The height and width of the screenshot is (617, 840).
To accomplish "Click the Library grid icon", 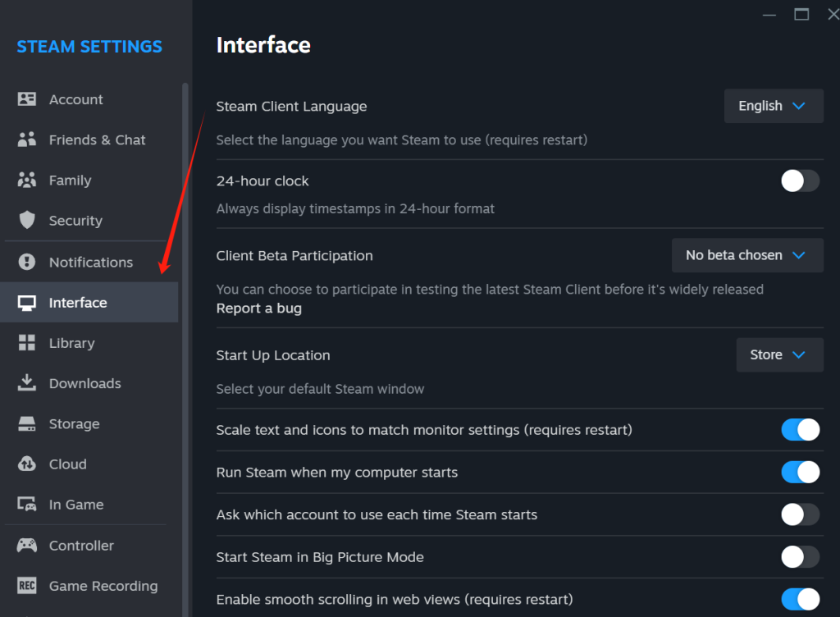I will pyautogui.click(x=27, y=343).
